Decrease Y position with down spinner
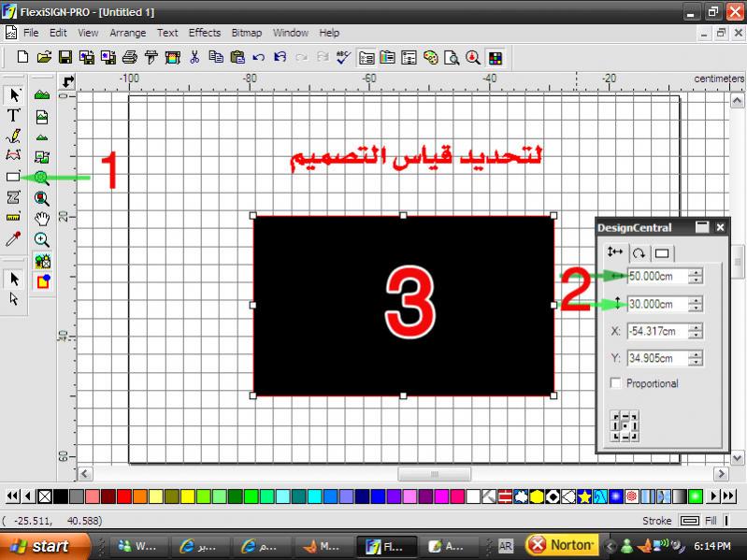The height and width of the screenshot is (560, 747). [x=696, y=363]
